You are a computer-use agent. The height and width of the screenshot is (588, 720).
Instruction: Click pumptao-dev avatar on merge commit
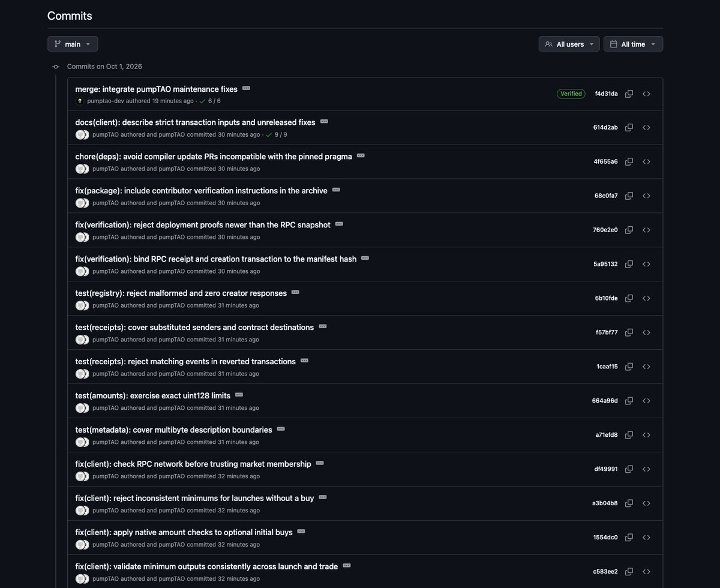point(80,101)
